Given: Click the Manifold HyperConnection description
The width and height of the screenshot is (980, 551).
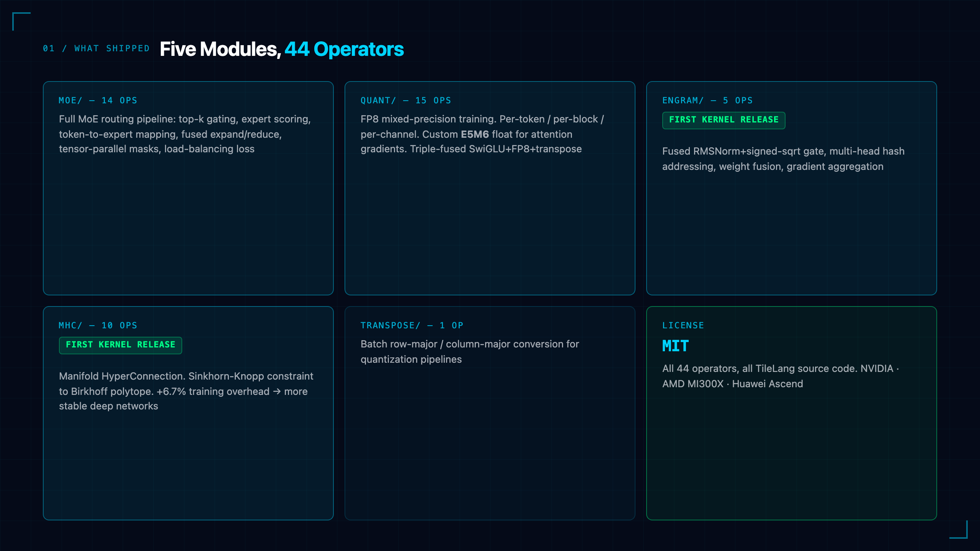Looking at the screenshot, I should click(186, 391).
